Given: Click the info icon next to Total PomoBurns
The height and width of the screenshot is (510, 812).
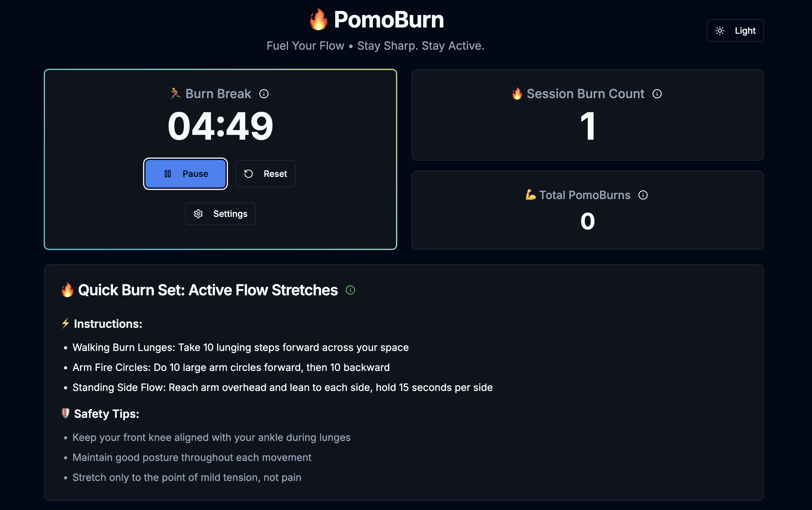Looking at the screenshot, I should (643, 195).
